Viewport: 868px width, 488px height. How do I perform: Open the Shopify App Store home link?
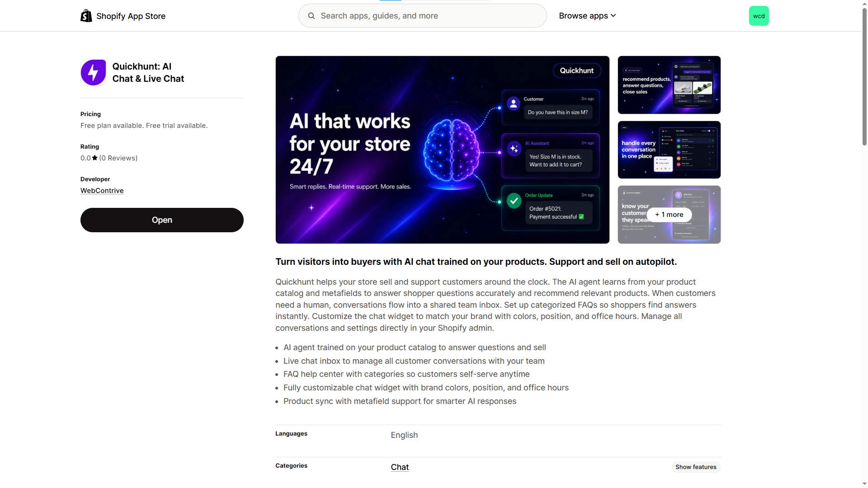tap(123, 16)
